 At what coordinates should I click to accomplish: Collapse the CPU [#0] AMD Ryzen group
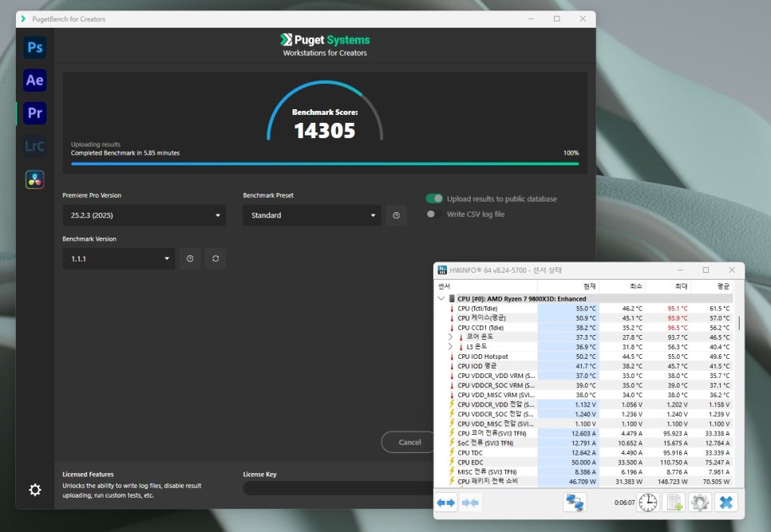click(441, 298)
